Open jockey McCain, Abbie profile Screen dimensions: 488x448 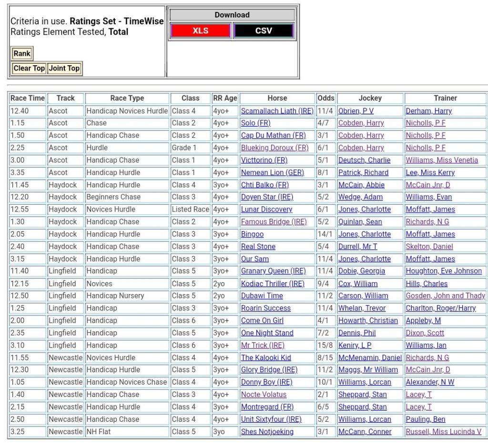click(x=361, y=185)
